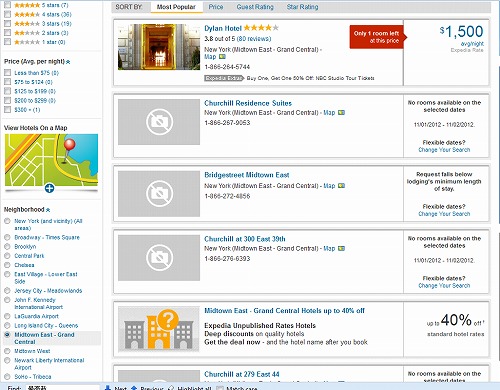Open the Dylan Hotel photo thumbnail
500x390 pixels.
tap(159, 47)
